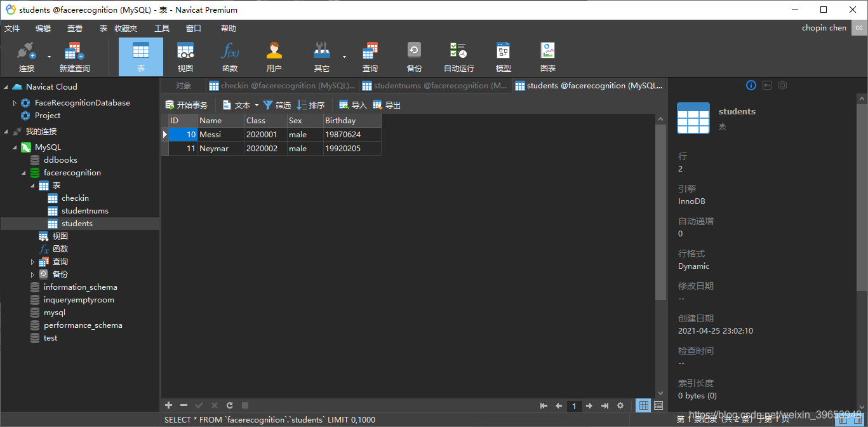Switch to grid view
This screenshot has width=868, height=427.
pos(644,405)
